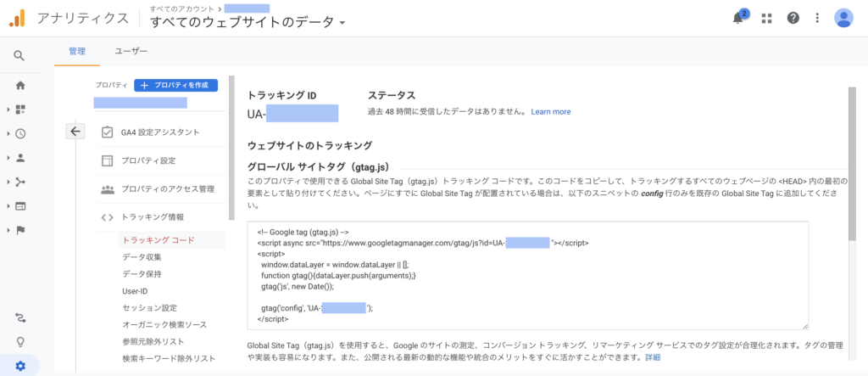This screenshot has width=868, height=376.
Task: Follow the Learn more link
Action: [550, 111]
